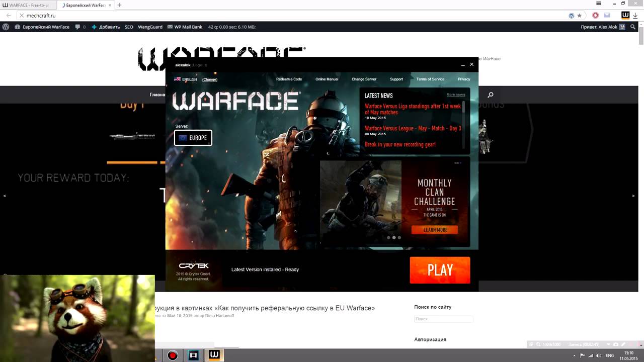The width and height of the screenshot is (644, 362).
Task: Minimize the Warface launcher window
Action: point(462,65)
